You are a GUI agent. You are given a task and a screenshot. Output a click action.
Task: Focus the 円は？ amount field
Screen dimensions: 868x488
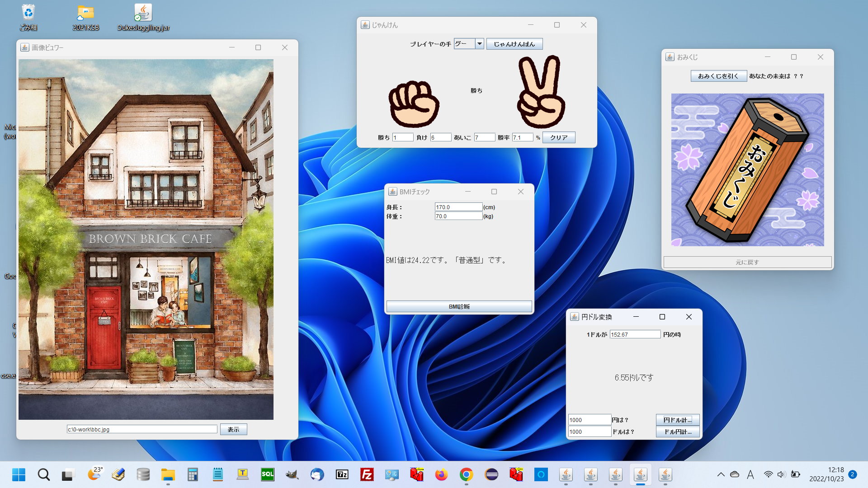click(x=590, y=420)
